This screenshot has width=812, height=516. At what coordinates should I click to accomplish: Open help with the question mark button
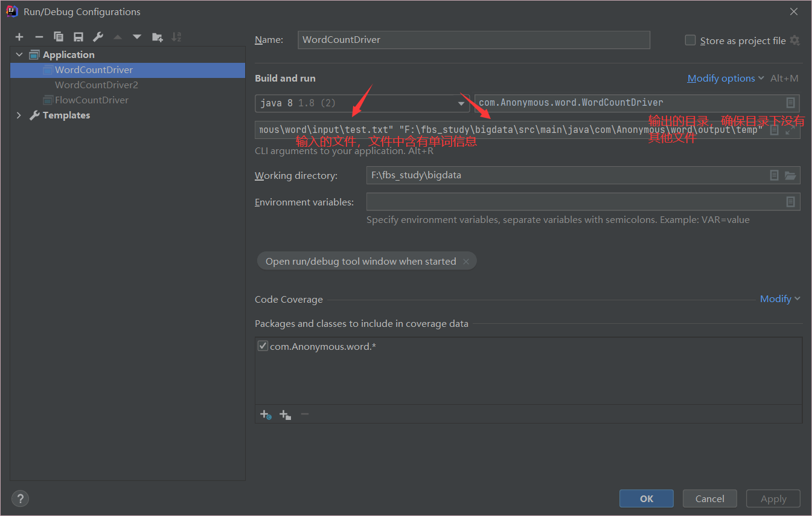point(20,498)
